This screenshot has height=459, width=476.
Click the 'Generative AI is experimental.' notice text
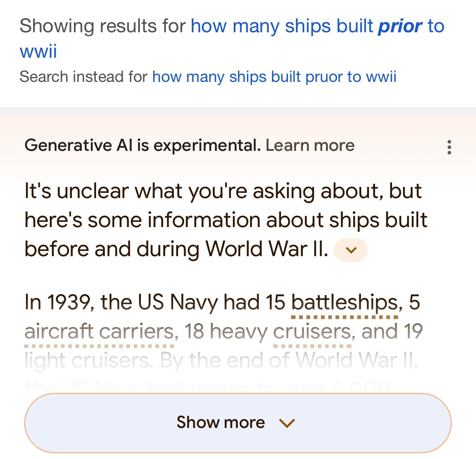click(143, 145)
